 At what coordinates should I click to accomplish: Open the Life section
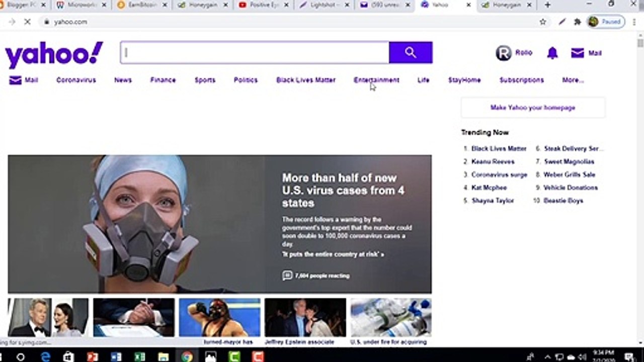pyautogui.click(x=424, y=80)
